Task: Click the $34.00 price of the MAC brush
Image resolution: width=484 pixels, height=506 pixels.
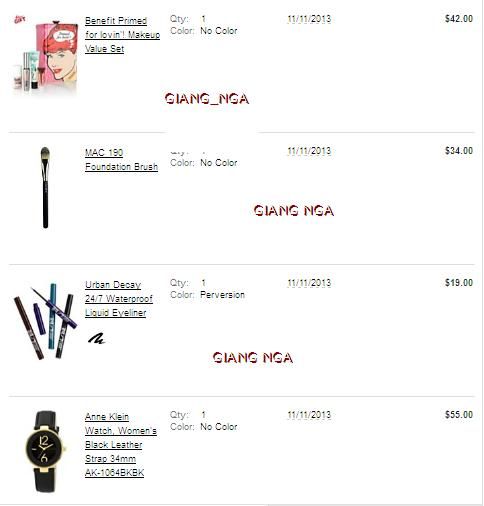Action: coord(459,151)
